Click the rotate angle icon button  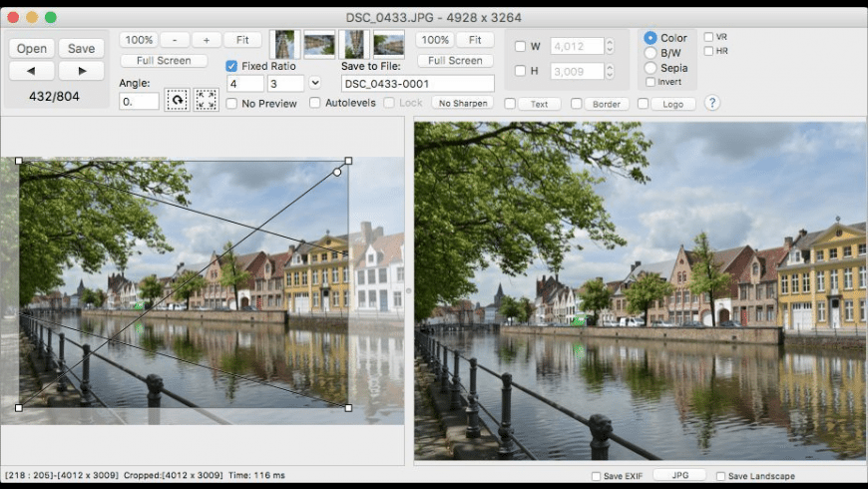click(177, 101)
